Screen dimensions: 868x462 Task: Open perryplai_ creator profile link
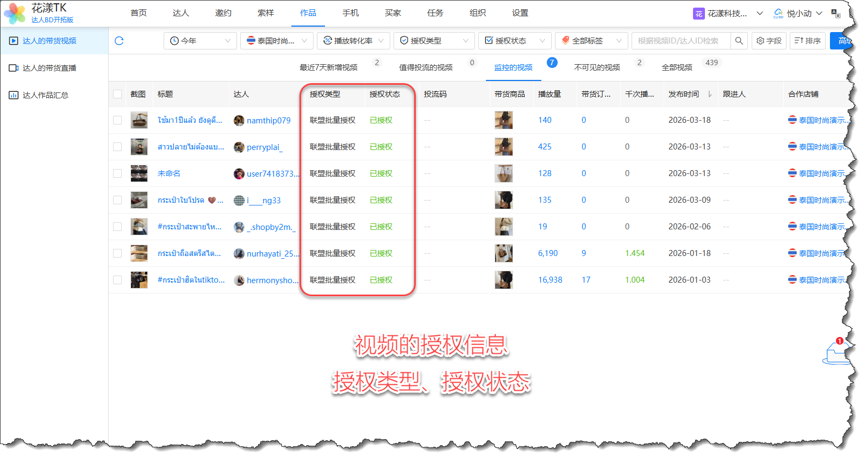click(x=264, y=147)
